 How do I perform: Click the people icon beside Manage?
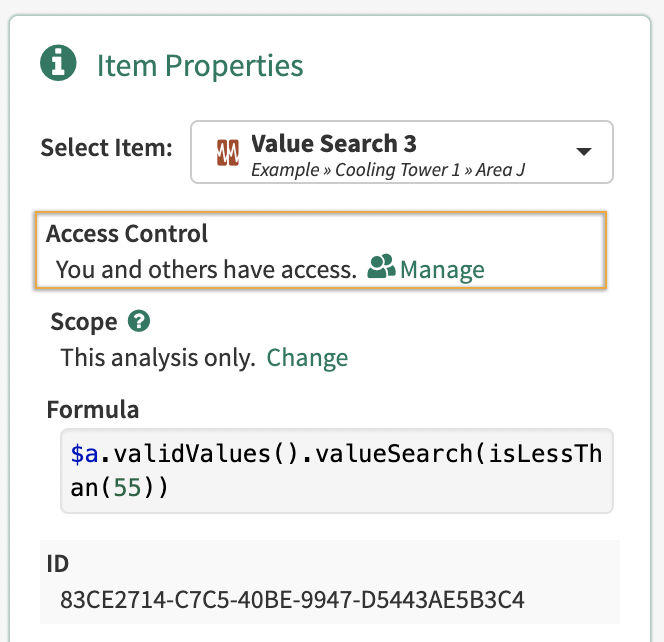381,268
